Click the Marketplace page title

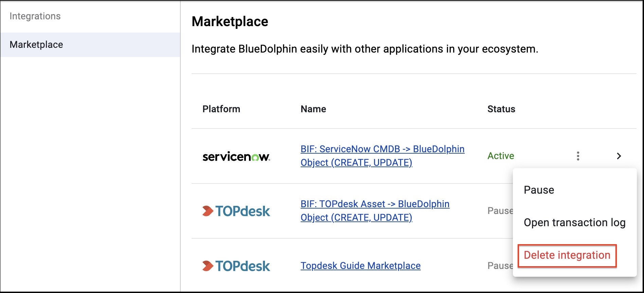tap(230, 21)
